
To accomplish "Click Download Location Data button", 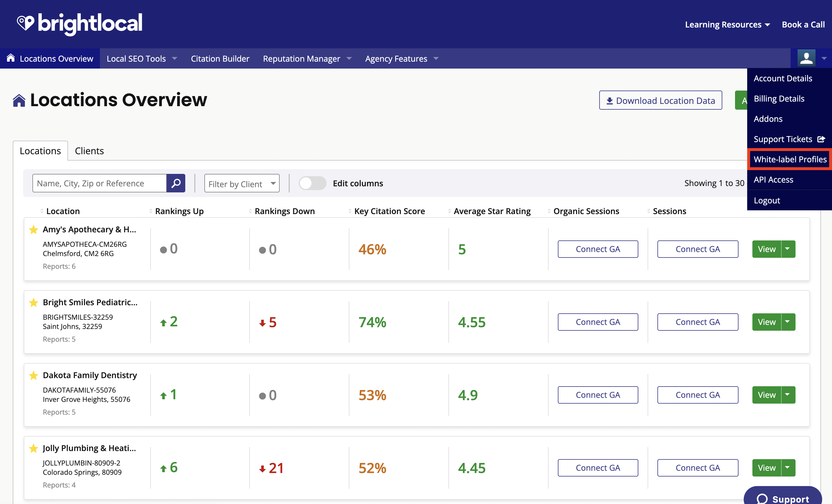I will [660, 100].
